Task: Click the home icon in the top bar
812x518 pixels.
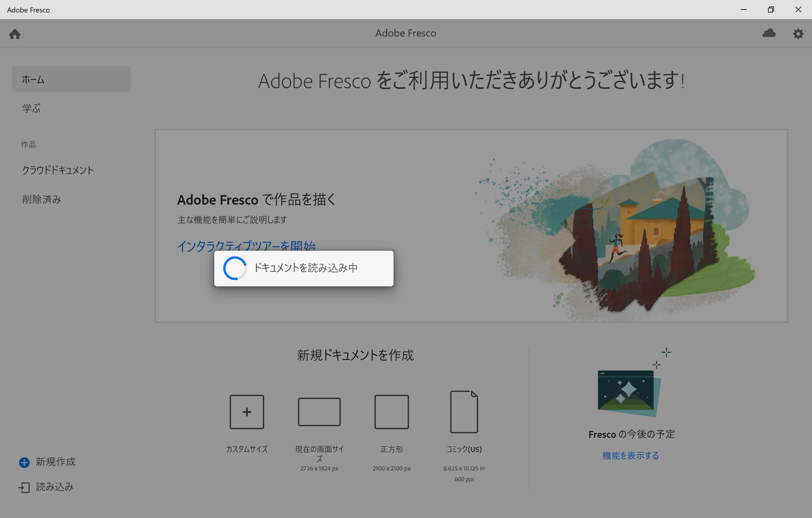Action: [x=15, y=34]
